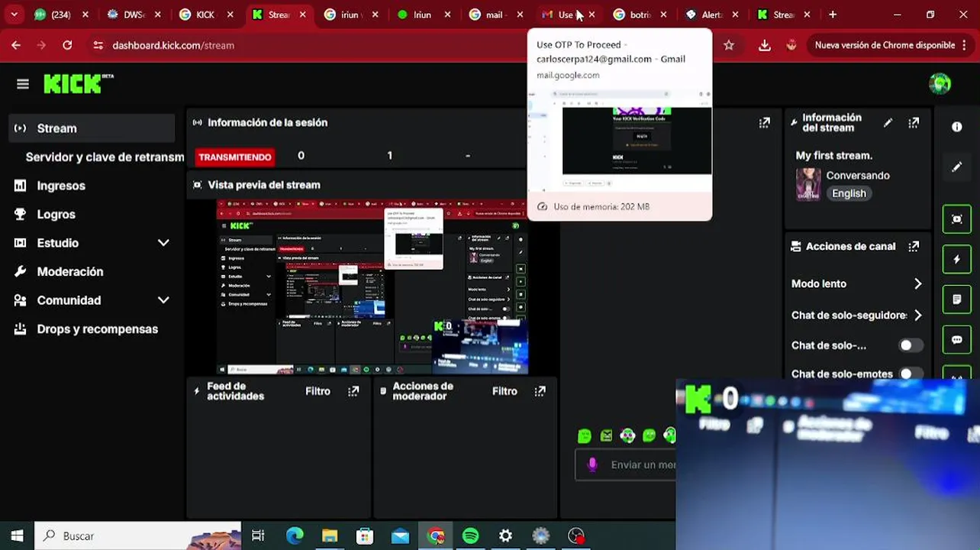The image size is (980, 550).
Task: Open the user avatar in the header
Action: click(x=940, y=84)
